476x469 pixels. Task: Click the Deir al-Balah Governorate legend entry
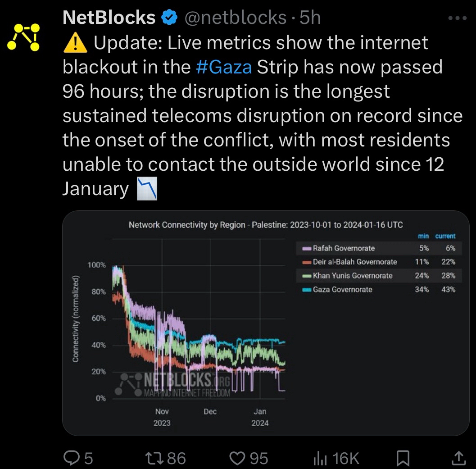(x=354, y=262)
